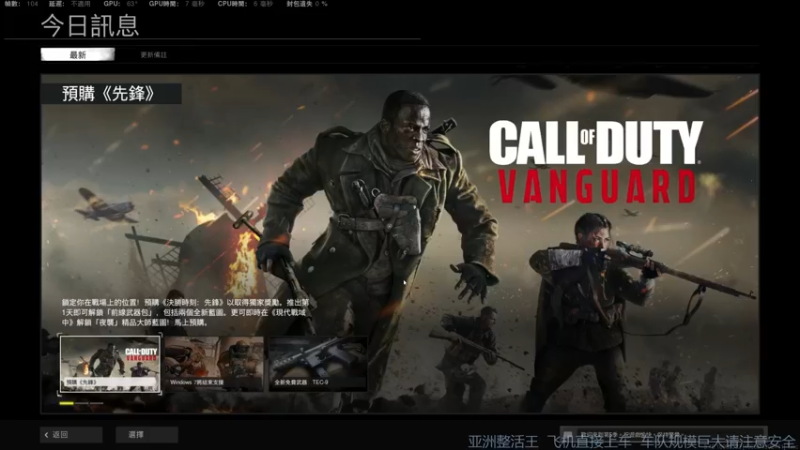Click the Call of Duty Vanguard logo
800x450 pixels.
coord(595,162)
